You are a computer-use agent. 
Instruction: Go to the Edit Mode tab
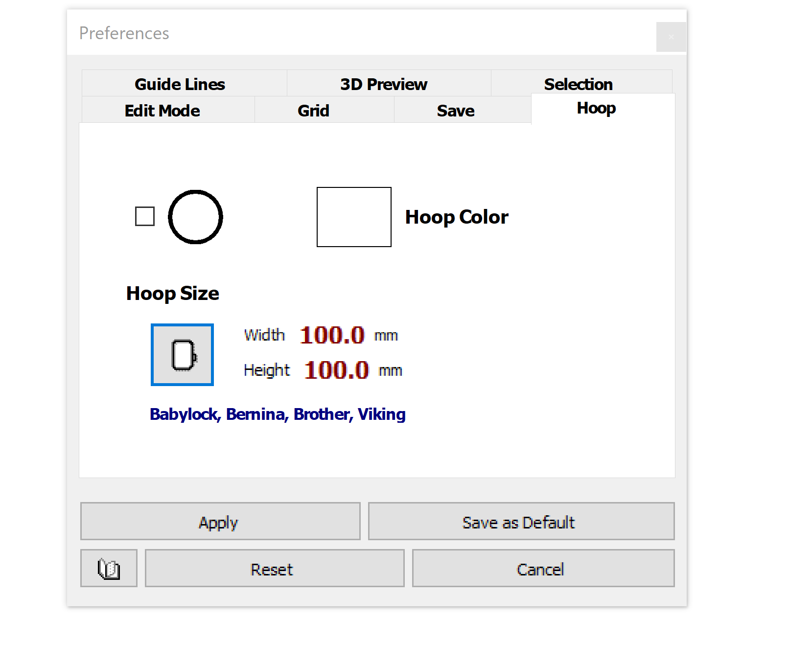pos(162,111)
